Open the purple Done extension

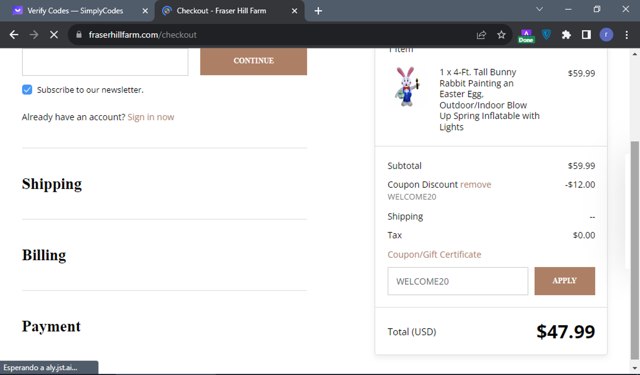[526, 36]
